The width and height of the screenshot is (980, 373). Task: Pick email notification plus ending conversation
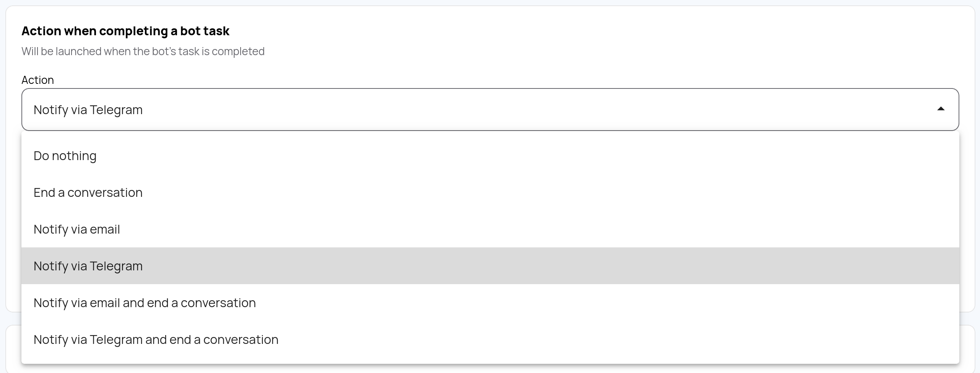pyautogui.click(x=145, y=303)
